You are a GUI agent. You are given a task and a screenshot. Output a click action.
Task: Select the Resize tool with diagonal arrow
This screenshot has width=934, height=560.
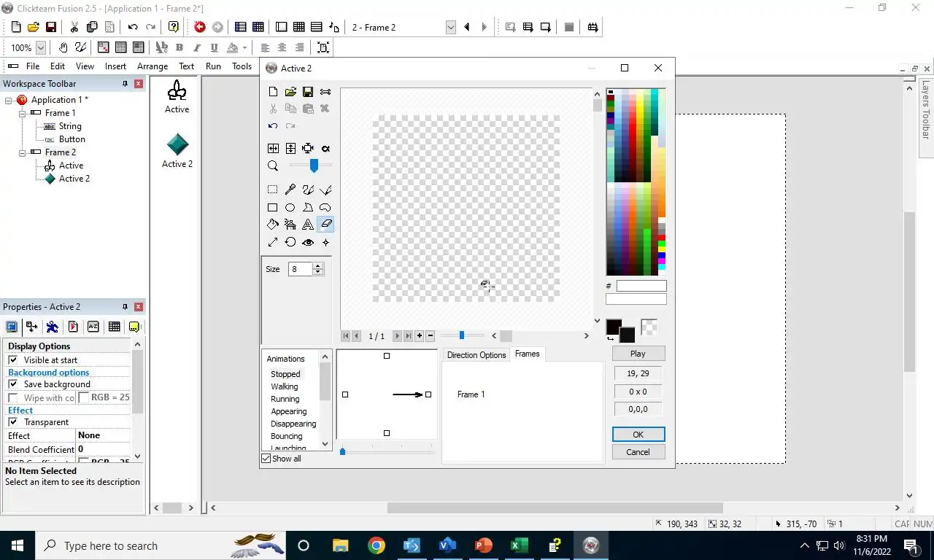click(273, 242)
